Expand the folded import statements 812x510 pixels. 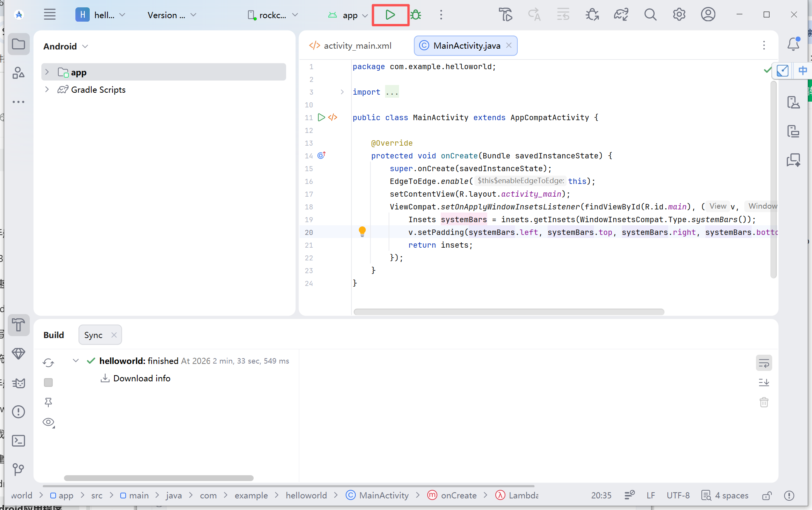point(342,92)
